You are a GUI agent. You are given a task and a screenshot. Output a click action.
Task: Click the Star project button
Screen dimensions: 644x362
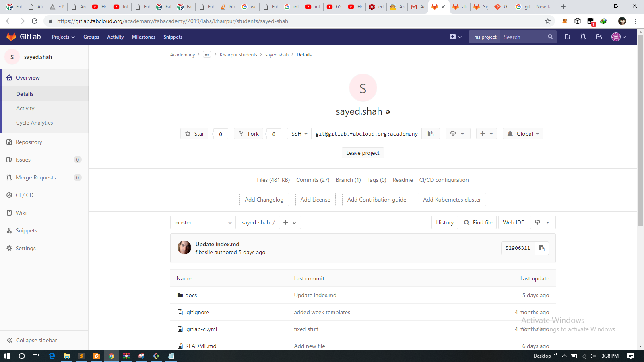[x=194, y=134]
